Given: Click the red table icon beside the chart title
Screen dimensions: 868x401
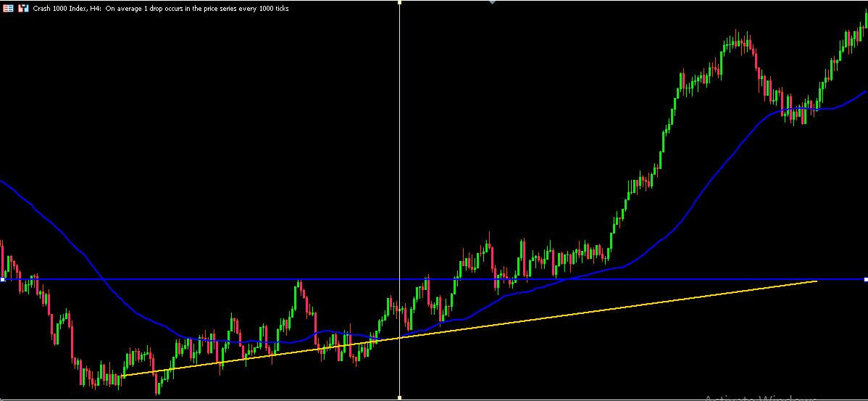Looking at the screenshot, I should 9,8.
